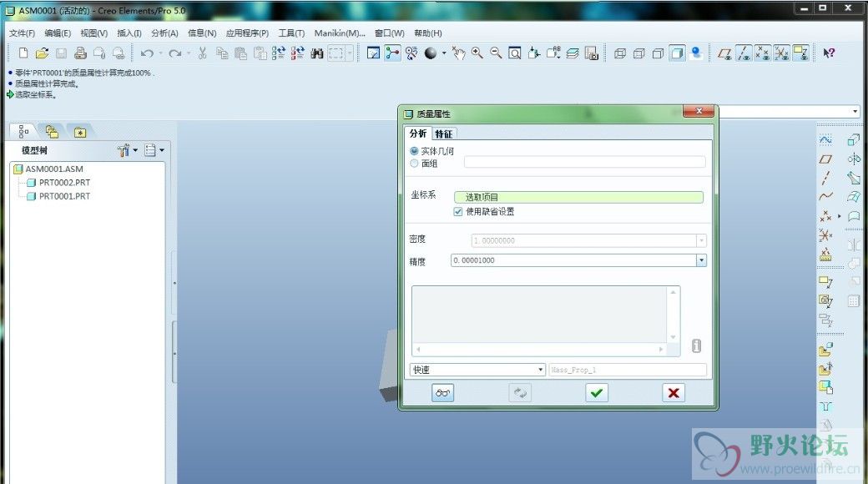The width and height of the screenshot is (868, 484).
Task: Select the Hidden Line display icon
Action: coord(638,53)
